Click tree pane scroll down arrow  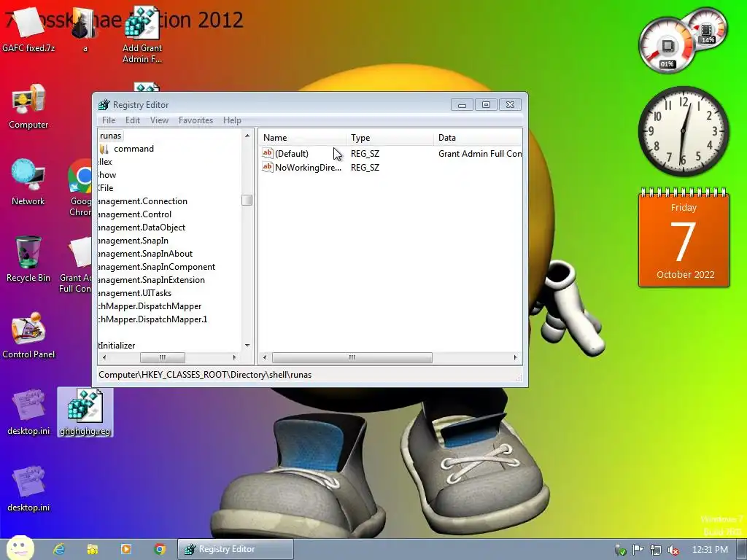coord(247,345)
